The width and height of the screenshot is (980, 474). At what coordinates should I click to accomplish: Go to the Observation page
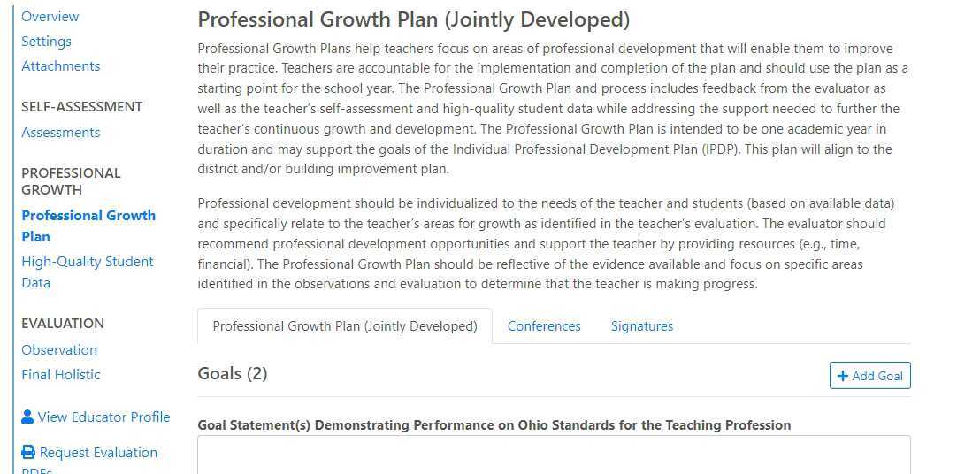tap(59, 349)
